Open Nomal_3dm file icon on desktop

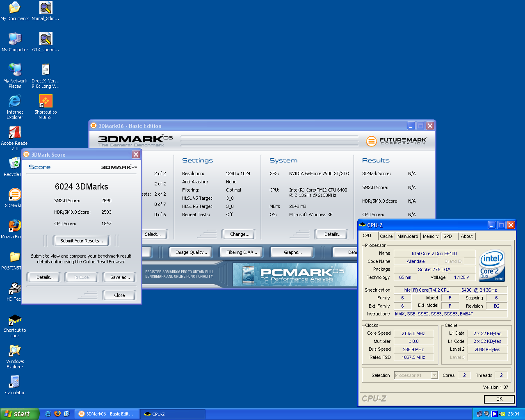(46, 11)
